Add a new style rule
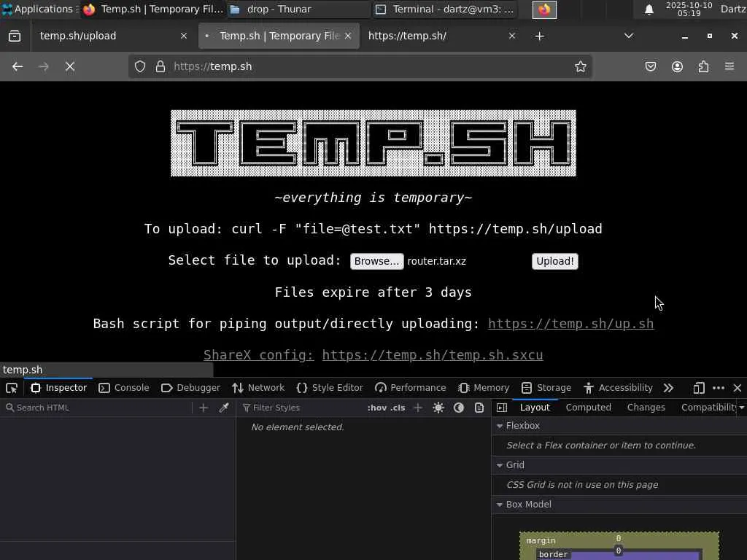Screen dimensions: 747x560 (x=418, y=408)
